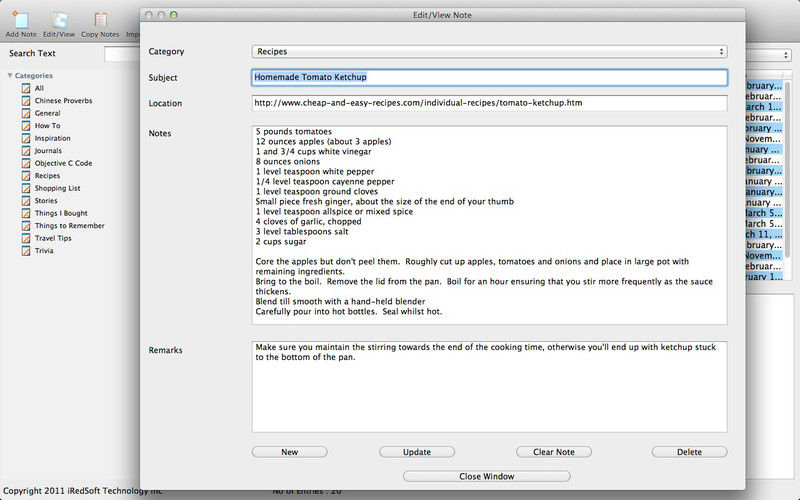The width and height of the screenshot is (800, 500).
Task: Open the Journals category icon
Action: point(26,151)
